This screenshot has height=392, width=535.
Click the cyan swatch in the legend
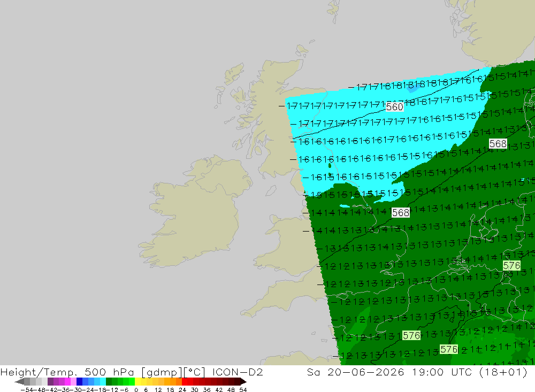click(x=103, y=381)
